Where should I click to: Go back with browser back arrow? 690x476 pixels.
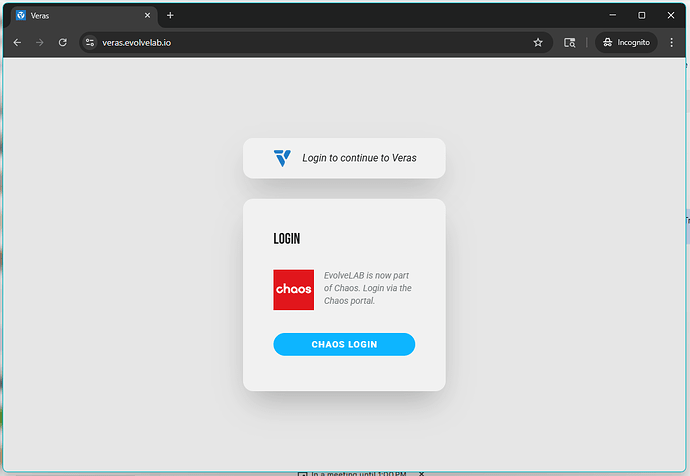[x=17, y=42]
